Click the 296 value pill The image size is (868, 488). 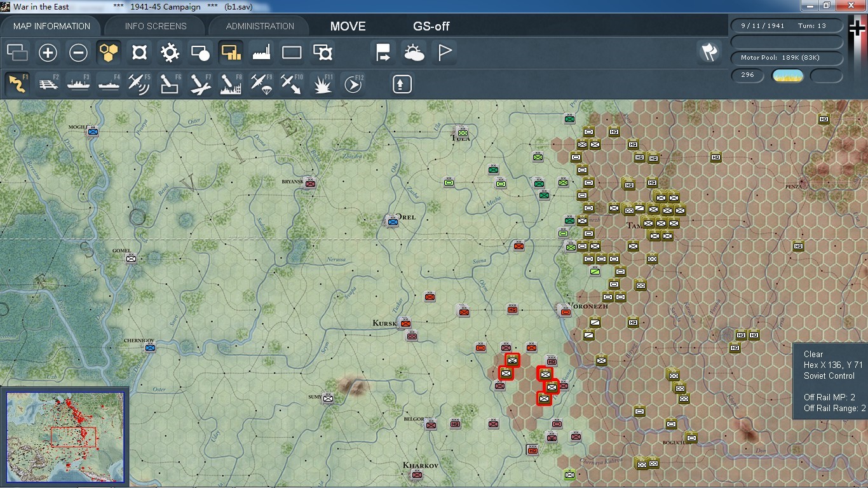point(748,75)
